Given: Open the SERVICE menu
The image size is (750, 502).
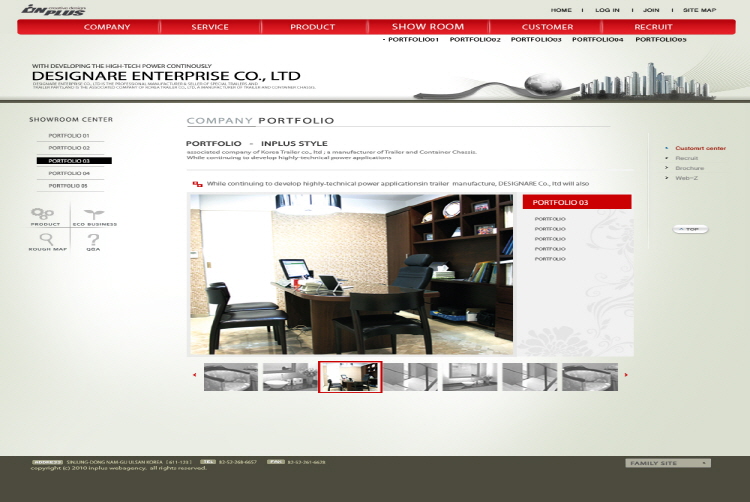Looking at the screenshot, I should tap(210, 27).
